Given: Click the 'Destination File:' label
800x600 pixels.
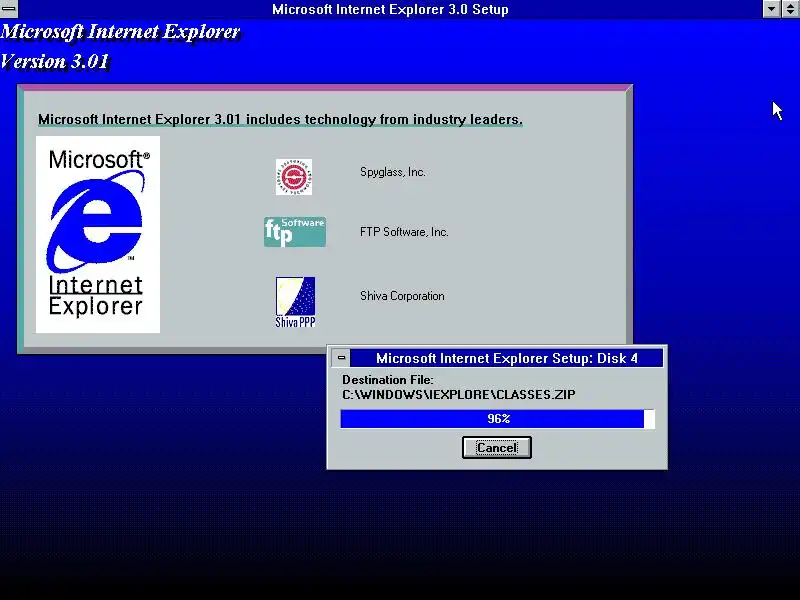Looking at the screenshot, I should (x=388, y=380).
